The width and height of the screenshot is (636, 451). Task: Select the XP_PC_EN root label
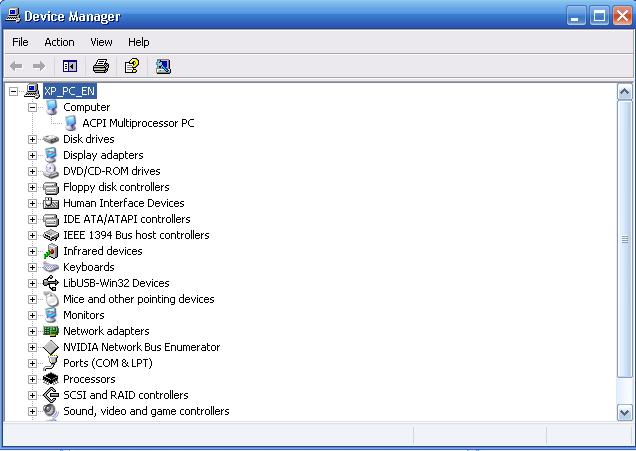70,91
